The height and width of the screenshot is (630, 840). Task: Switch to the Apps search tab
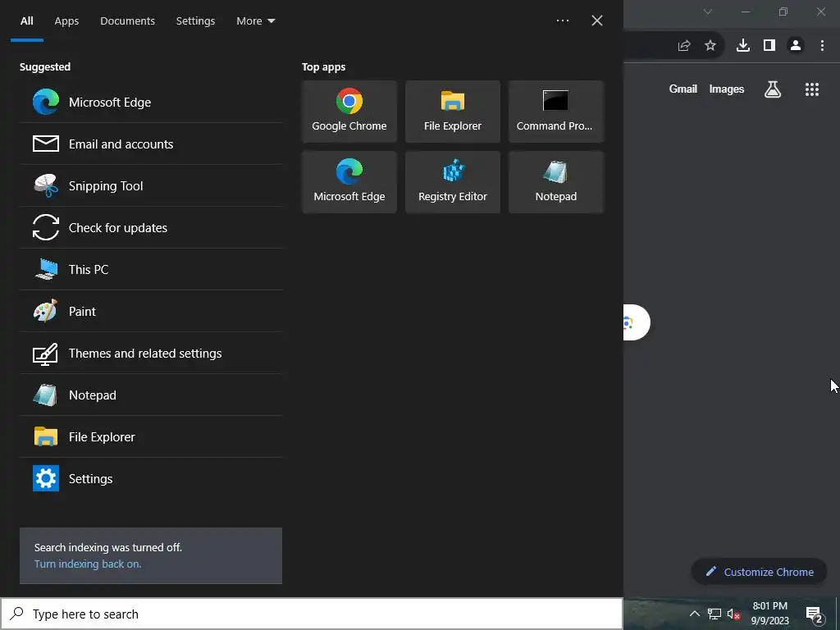tap(66, 21)
